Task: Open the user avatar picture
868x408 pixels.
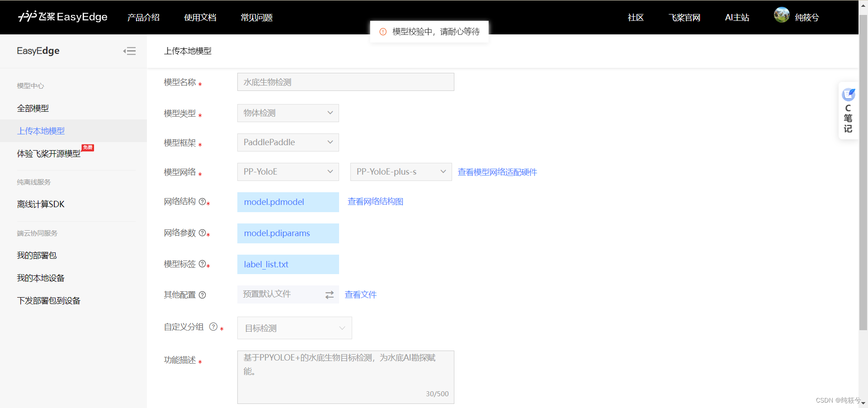Action: click(x=782, y=15)
